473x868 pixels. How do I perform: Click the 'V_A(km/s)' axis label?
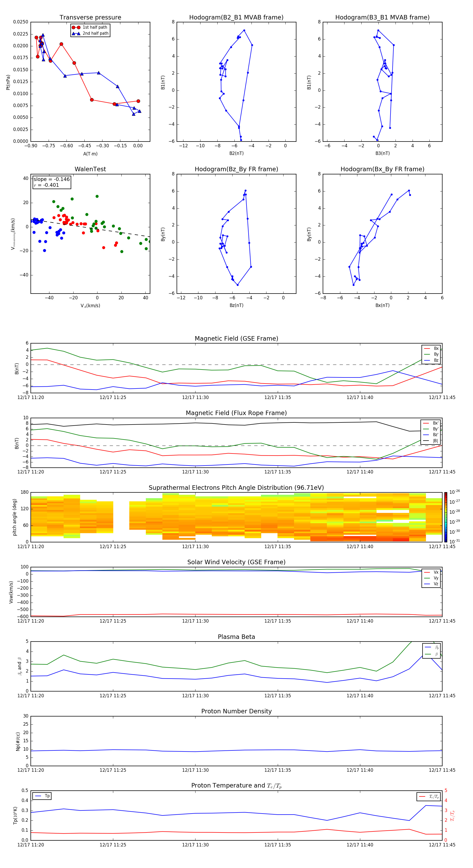point(90,306)
